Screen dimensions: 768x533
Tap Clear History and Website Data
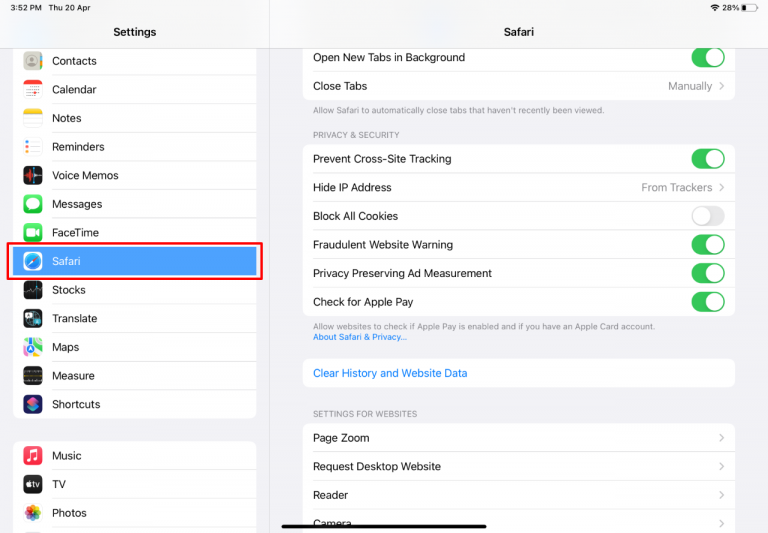[390, 373]
